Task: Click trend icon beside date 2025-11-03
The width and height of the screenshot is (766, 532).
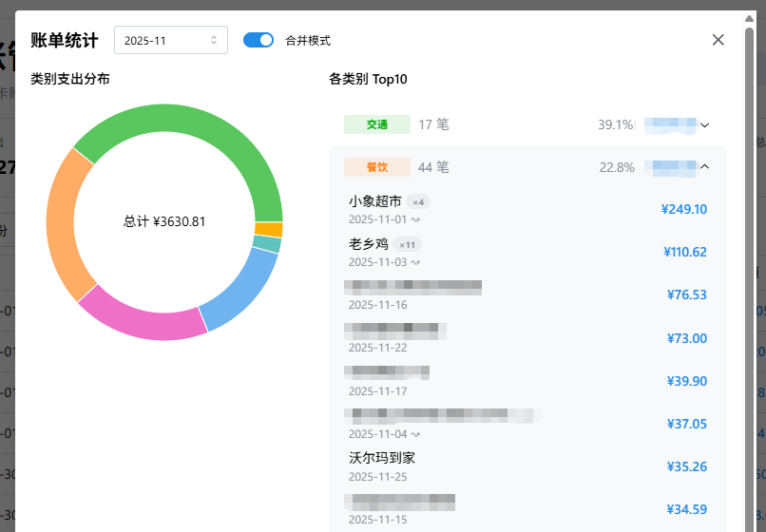Action: tap(415, 262)
